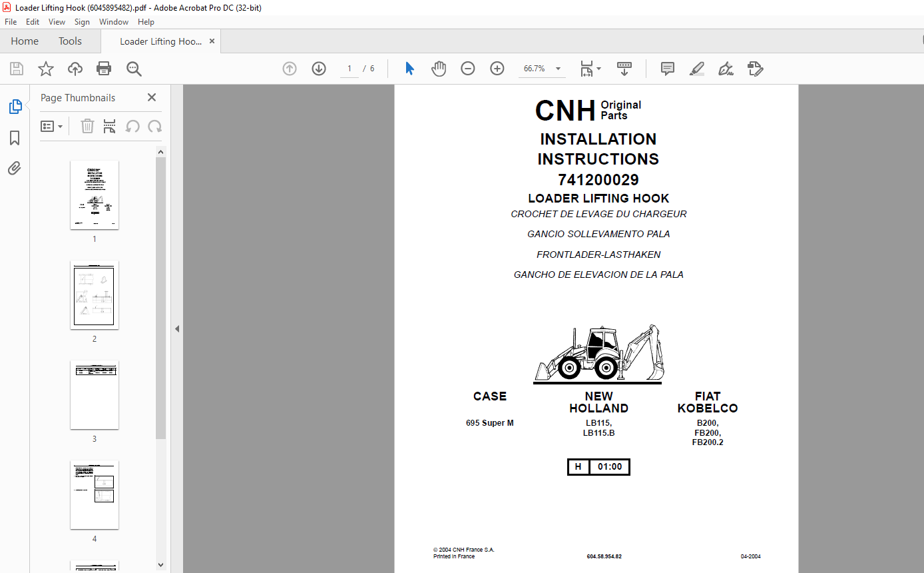The width and height of the screenshot is (924, 573).
Task: Save the file with the floppy disk icon
Action: tap(17, 69)
